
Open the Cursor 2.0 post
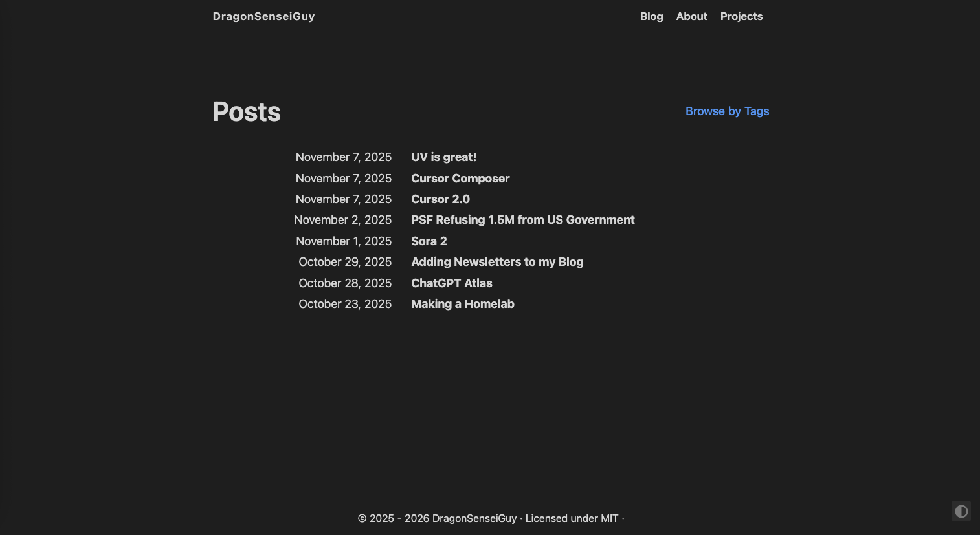tap(440, 199)
